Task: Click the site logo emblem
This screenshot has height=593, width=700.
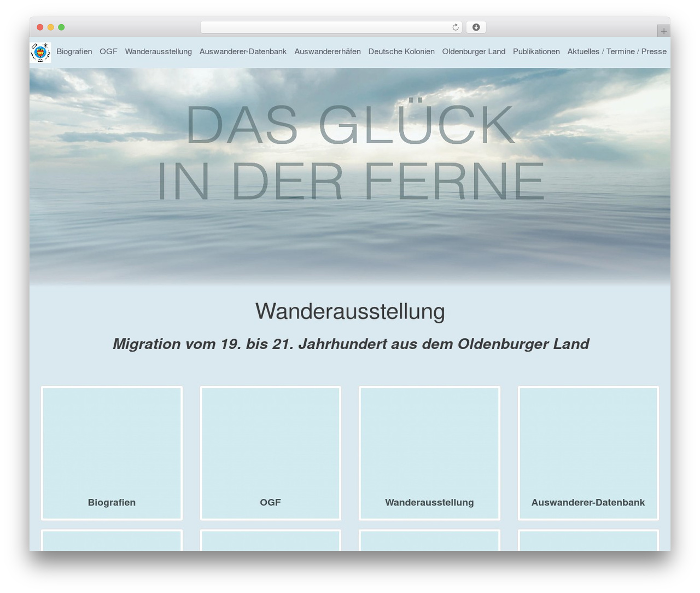Action: [x=40, y=52]
